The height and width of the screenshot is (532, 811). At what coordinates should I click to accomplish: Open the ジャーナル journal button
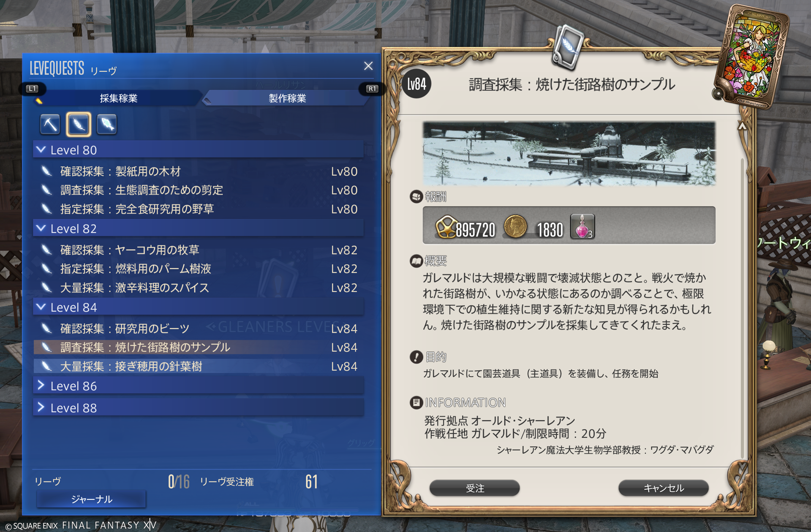click(91, 499)
